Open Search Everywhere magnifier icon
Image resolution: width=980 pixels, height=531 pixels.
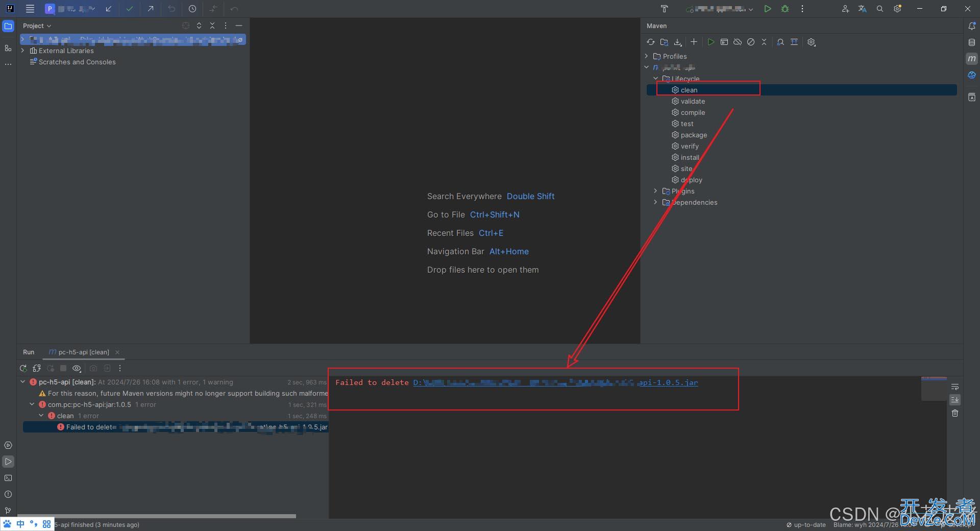(880, 9)
